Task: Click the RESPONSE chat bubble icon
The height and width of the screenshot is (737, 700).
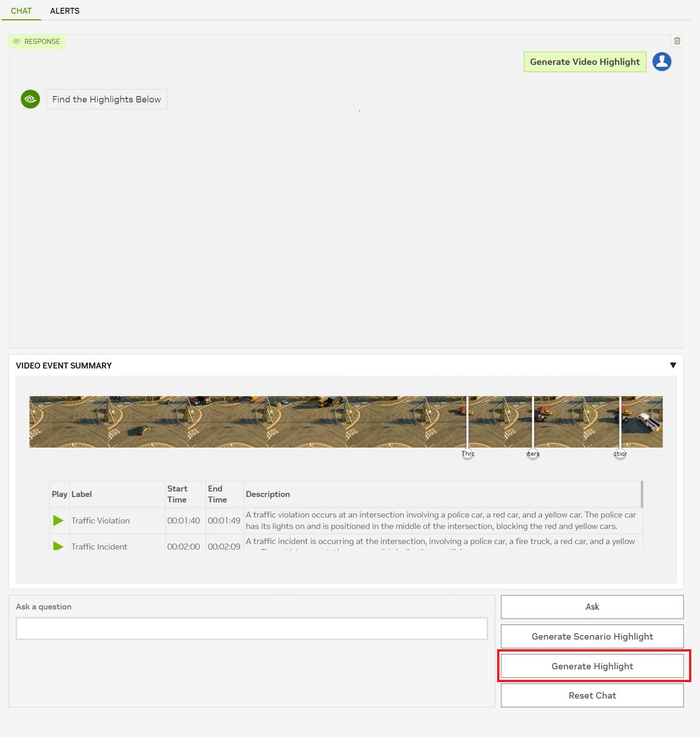Action: (x=17, y=42)
